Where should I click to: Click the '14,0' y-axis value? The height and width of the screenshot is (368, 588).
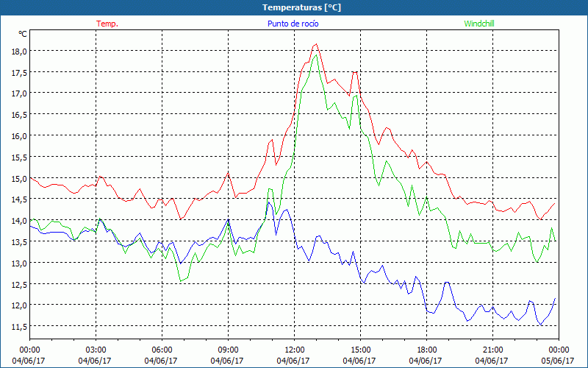(x=19, y=221)
